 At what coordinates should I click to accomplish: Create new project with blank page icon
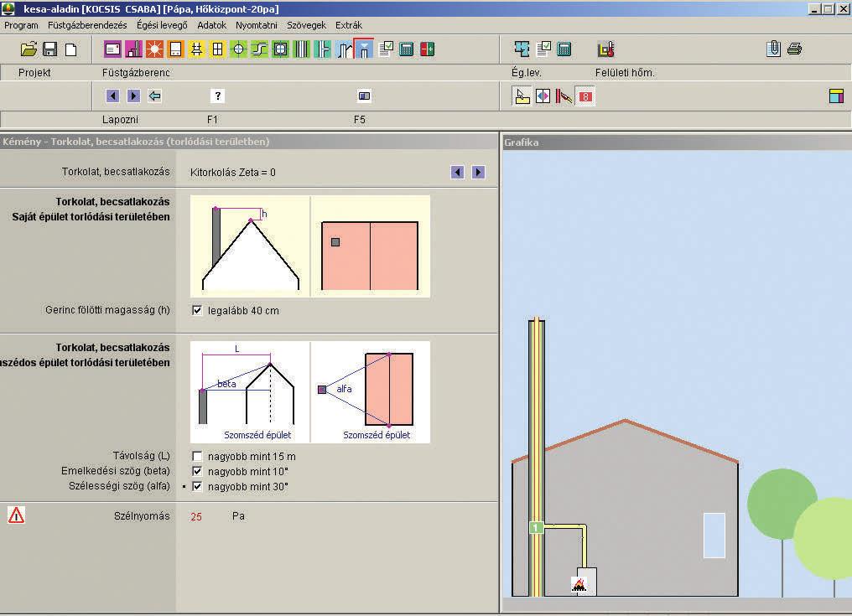tap(71, 49)
